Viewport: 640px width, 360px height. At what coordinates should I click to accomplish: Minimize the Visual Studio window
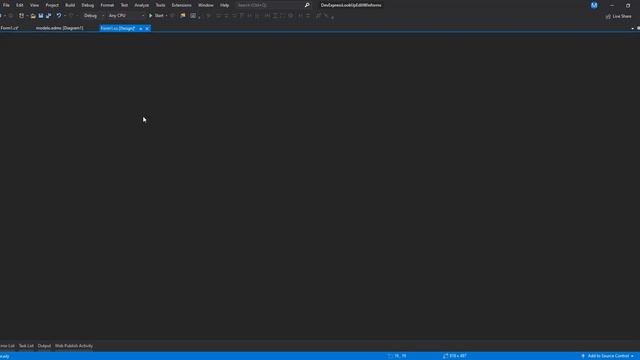(611, 5)
